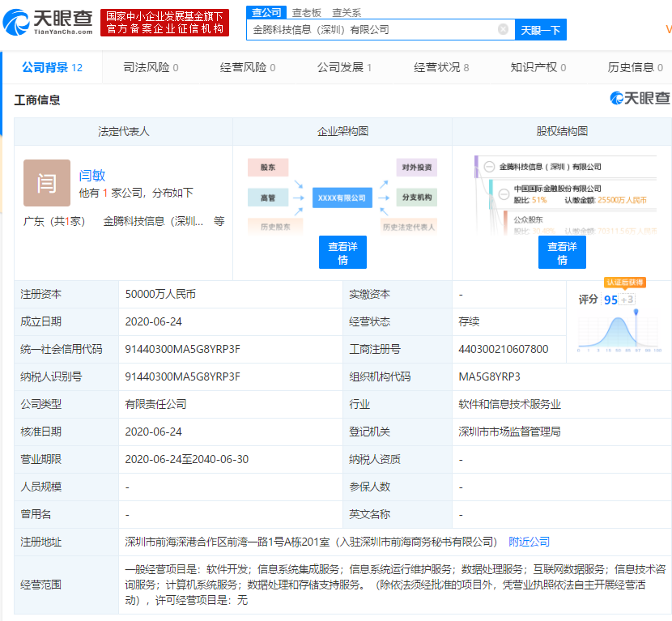Open the 公司背景 tab
This screenshot has height=621, width=672.
[x=53, y=67]
